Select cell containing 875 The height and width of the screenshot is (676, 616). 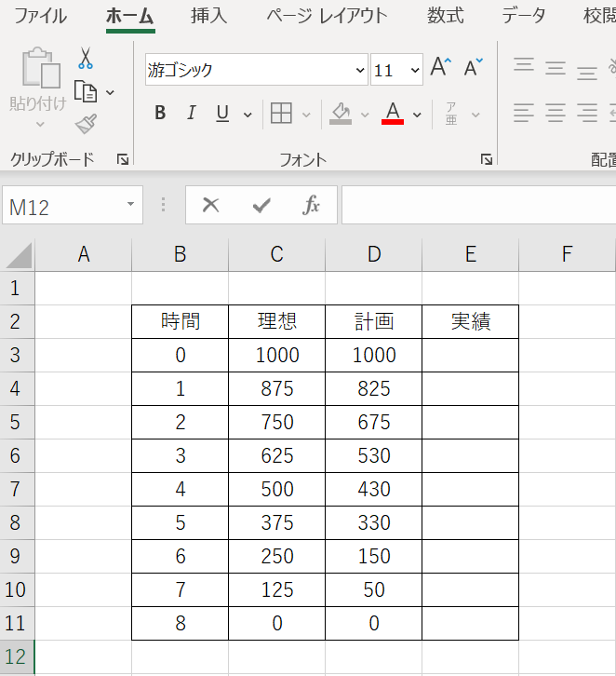click(276, 389)
